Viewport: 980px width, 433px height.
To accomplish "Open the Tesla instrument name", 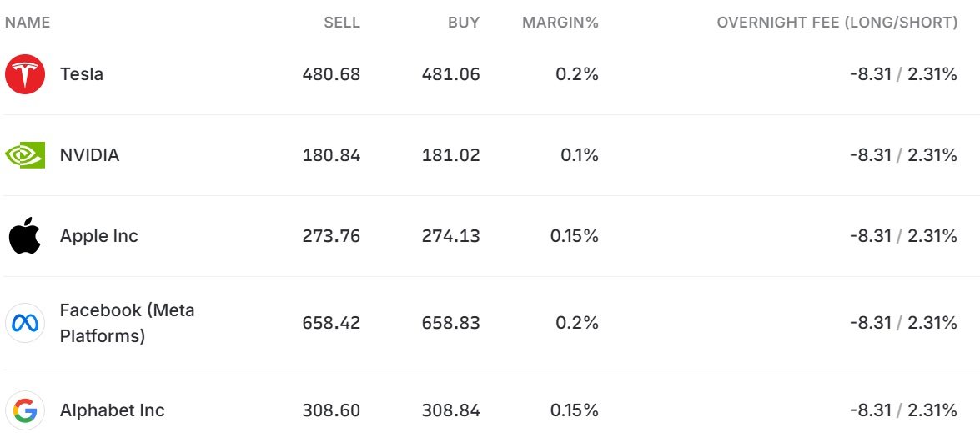I will [82, 74].
